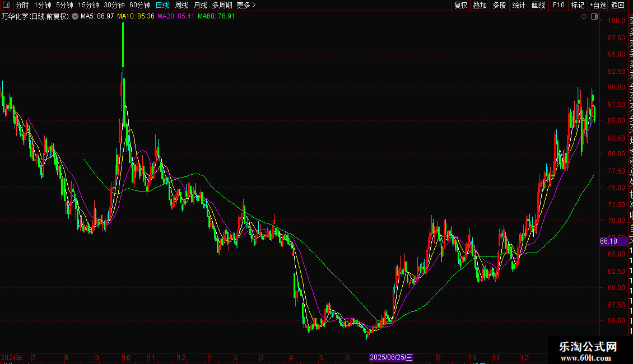Select the 60分钟 period tab
Viewport: 633px width, 364px height.
pyautogui.click(x=140, y=5)
